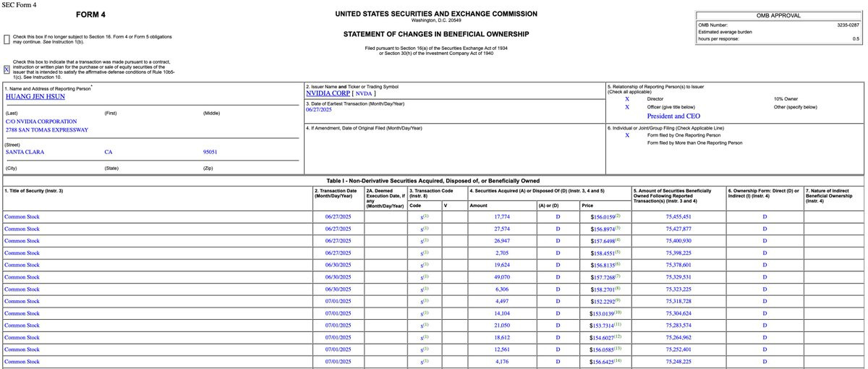The width and height of the screenshot is (868, 369).
Task: Click the share amount 26,947
Action: (502, 241)
